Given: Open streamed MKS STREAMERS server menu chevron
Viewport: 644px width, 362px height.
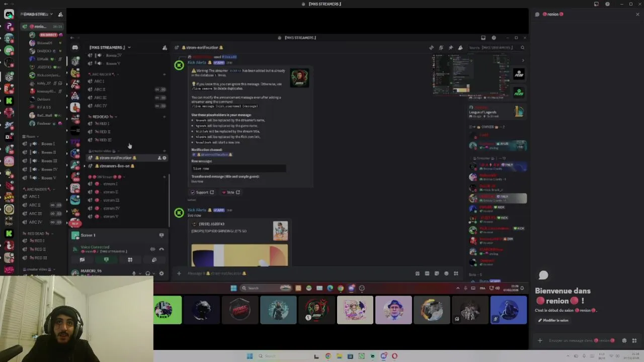Looking at the screenshot, I should 129,48.
